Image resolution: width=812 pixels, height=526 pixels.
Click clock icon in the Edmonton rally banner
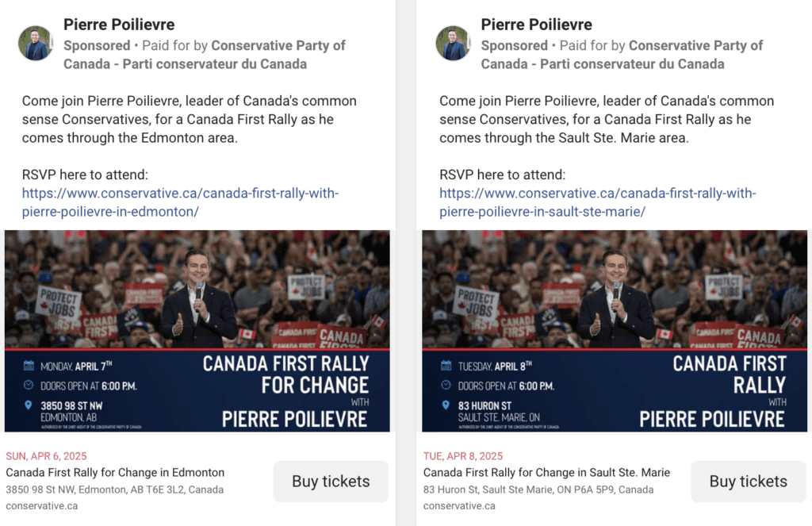pos(29,386)
